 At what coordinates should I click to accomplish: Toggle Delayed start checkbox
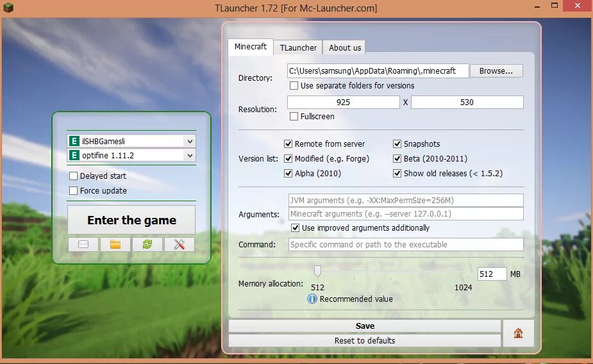pyautogui.click(x=73, y=176)
